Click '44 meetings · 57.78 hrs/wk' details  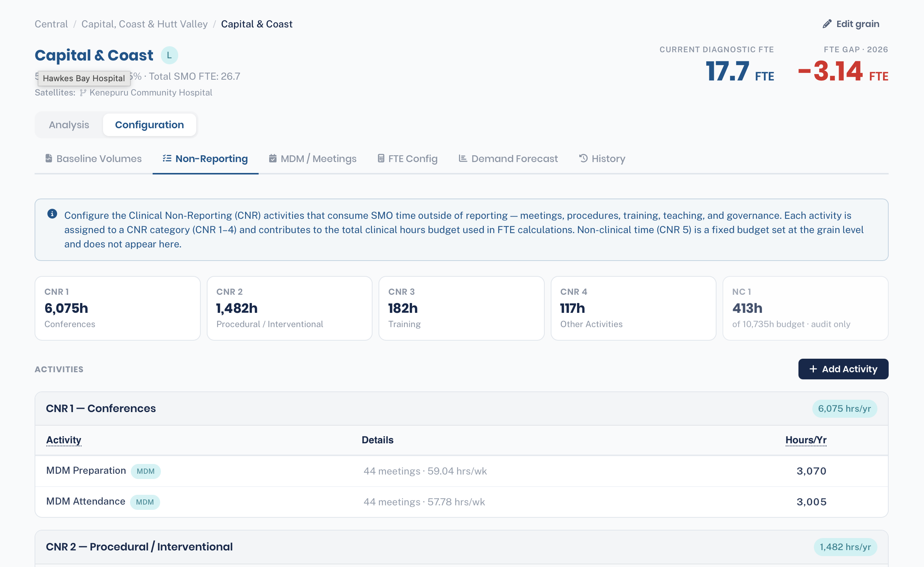pyautogui.click(x=424, y=502)
